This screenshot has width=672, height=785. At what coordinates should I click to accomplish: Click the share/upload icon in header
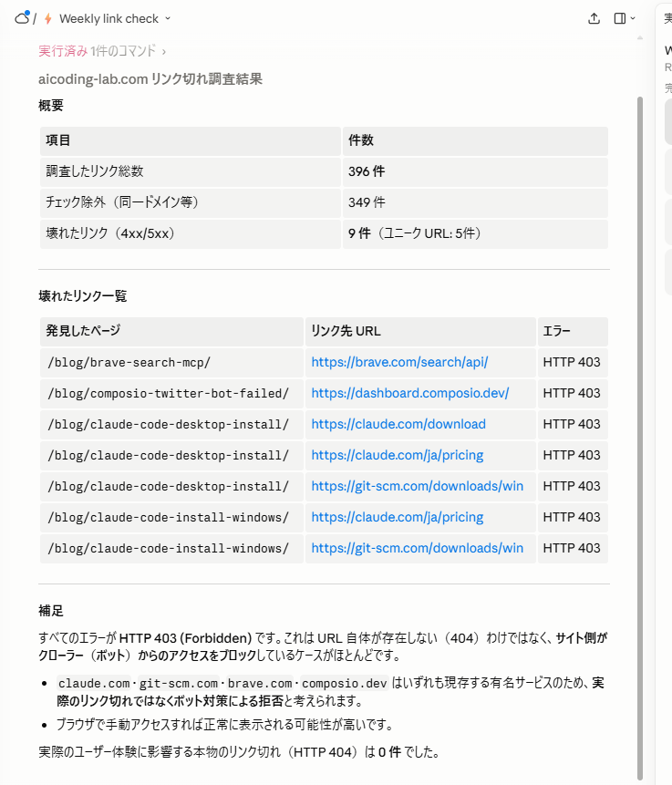(x=594, y=18)
